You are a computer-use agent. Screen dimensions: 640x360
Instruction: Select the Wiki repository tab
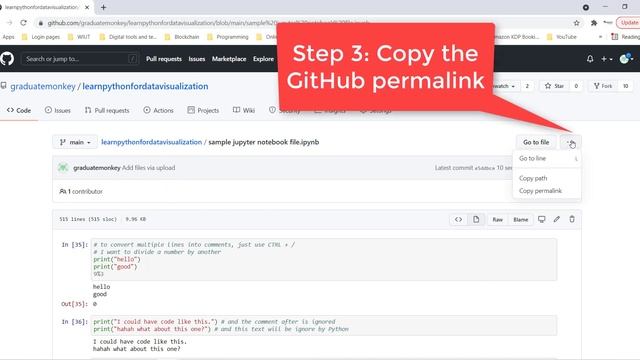pyautogui.click(x=244, y=110)
